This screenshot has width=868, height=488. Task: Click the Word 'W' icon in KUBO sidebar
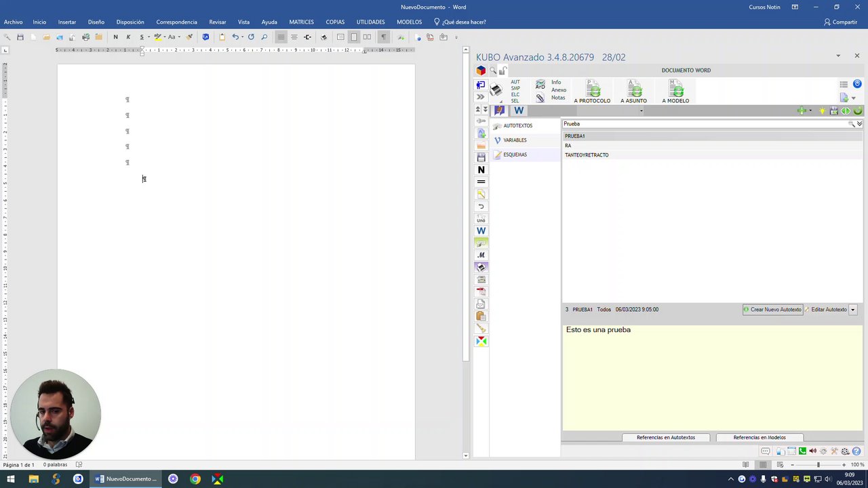481,231
